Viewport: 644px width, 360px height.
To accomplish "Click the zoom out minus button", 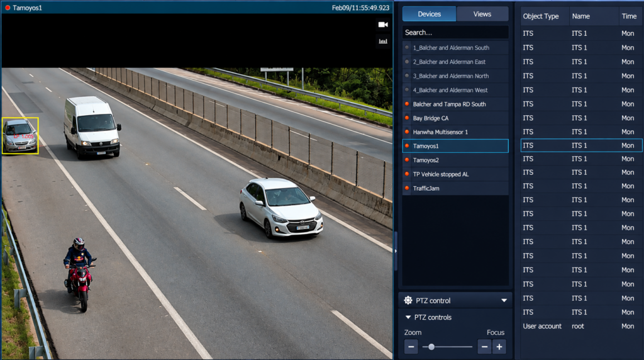I will coord(411,347).
